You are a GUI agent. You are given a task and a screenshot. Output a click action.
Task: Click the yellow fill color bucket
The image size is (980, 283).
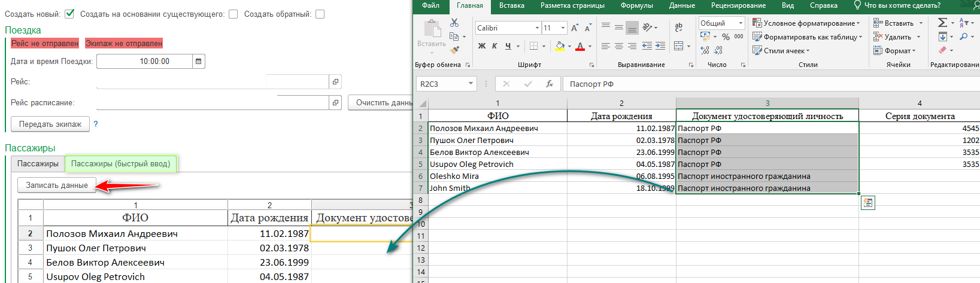click(560, 46)
